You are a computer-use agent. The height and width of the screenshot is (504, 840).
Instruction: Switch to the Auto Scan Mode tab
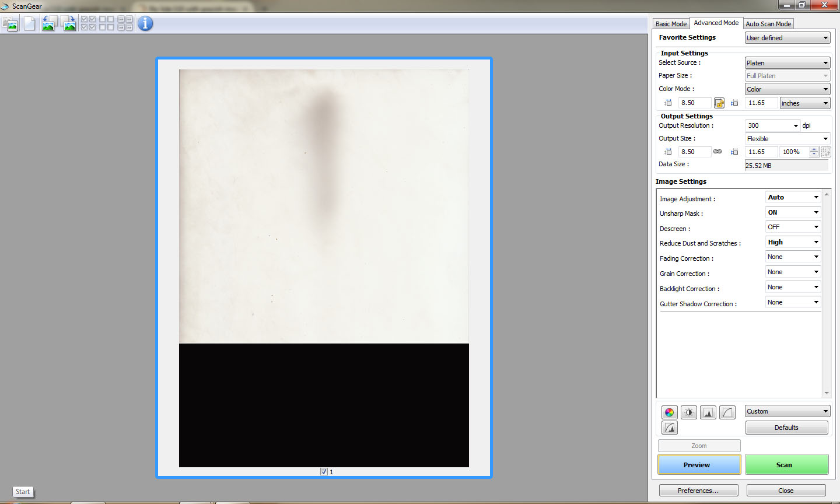768,24
